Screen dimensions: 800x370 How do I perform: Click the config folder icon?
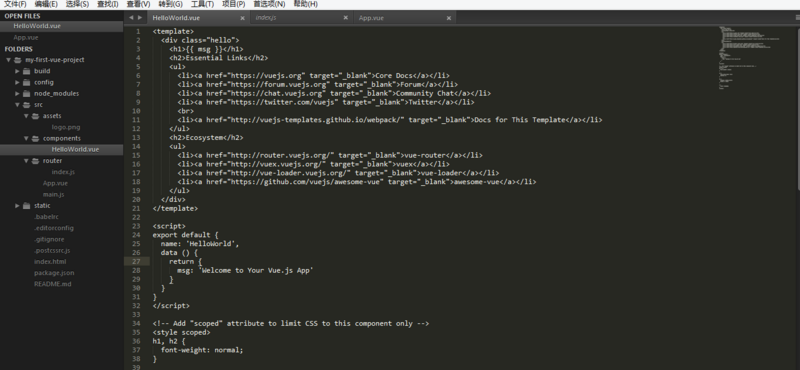point(27,82)
